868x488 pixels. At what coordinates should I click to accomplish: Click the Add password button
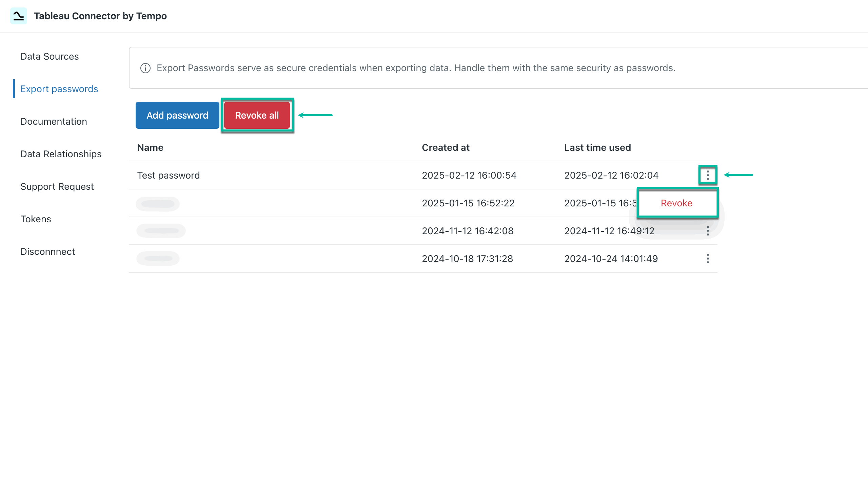pos(177,115)
